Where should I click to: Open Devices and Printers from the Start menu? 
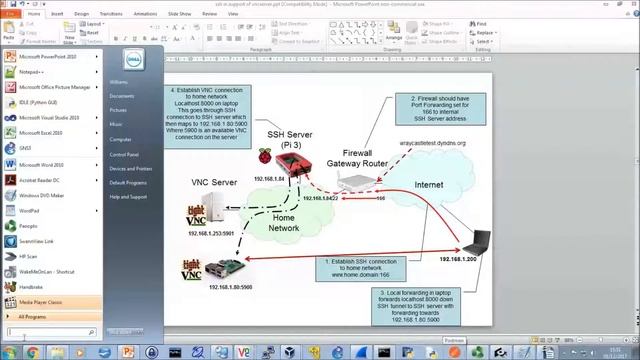click(x=131, y=169)
